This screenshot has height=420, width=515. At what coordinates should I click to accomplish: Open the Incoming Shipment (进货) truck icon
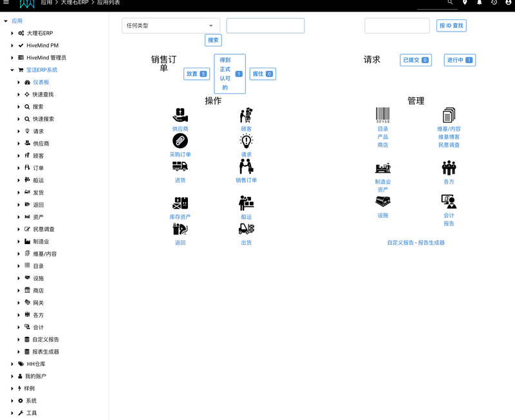tap(180, 166)
